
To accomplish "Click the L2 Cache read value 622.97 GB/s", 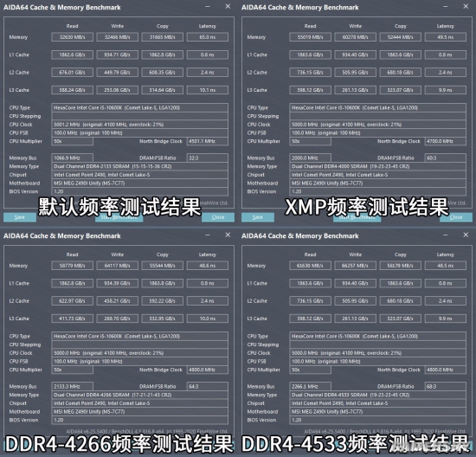I will click(x=72, y=301).
